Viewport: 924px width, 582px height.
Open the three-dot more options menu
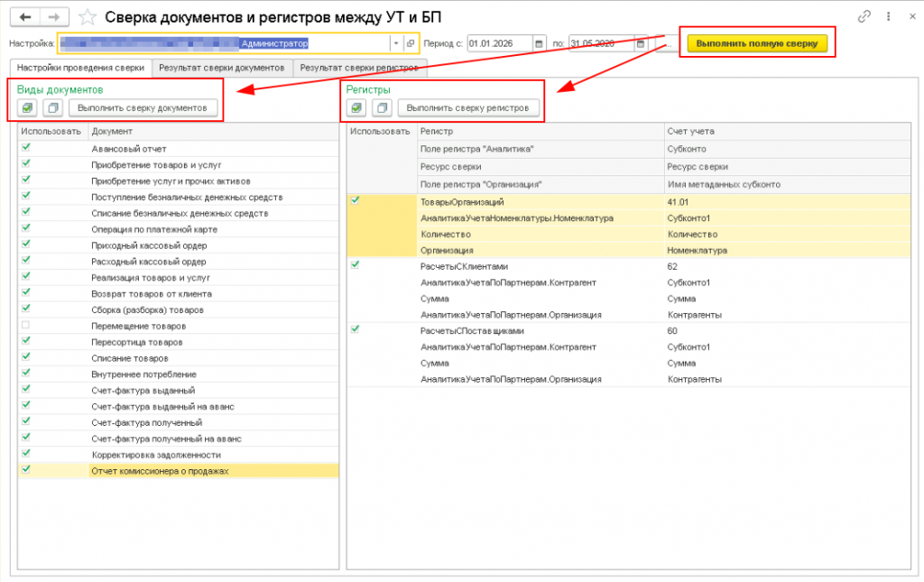pos(888,16)
